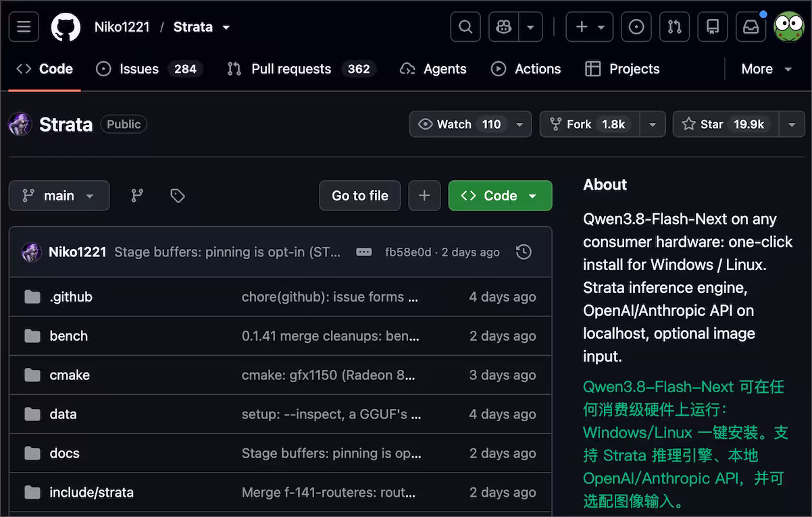Image resolution: width=812 pixels, height=517 pixels.
Task: Open the bench folder
Action: [69, 336]
